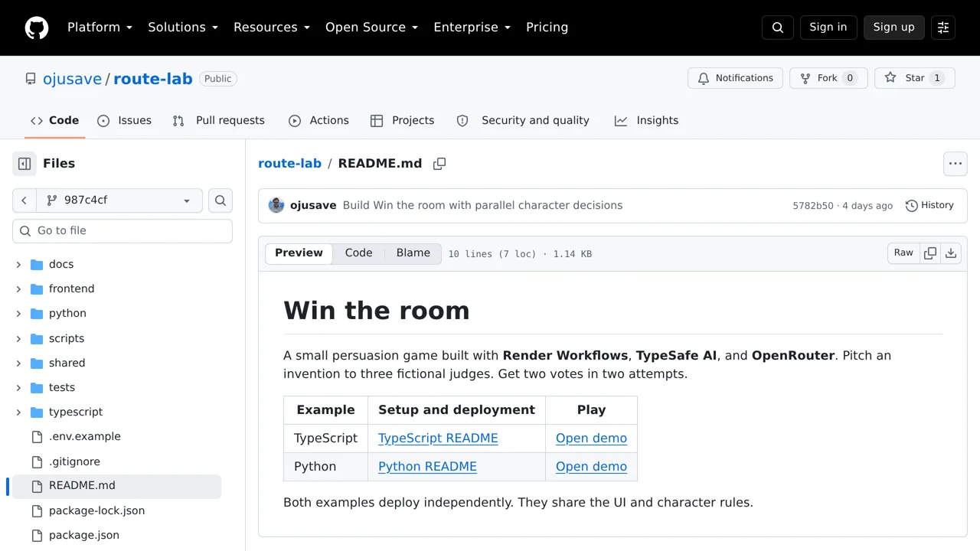
Task: Open the Solutions menu
Action: click(183, 28)
